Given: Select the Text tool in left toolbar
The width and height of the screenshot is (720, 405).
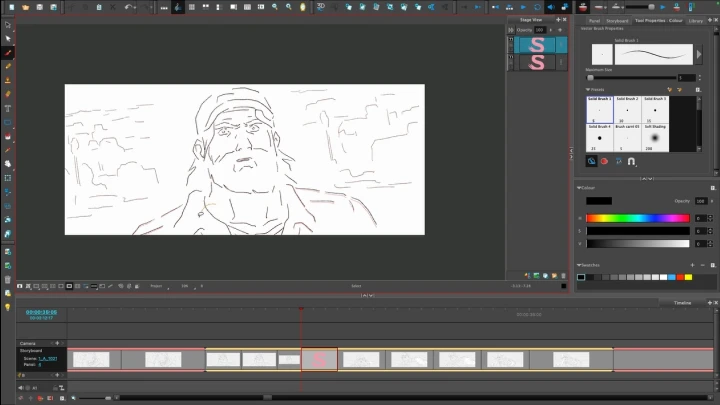Looking at the screenshot, I should click(8, 108).
